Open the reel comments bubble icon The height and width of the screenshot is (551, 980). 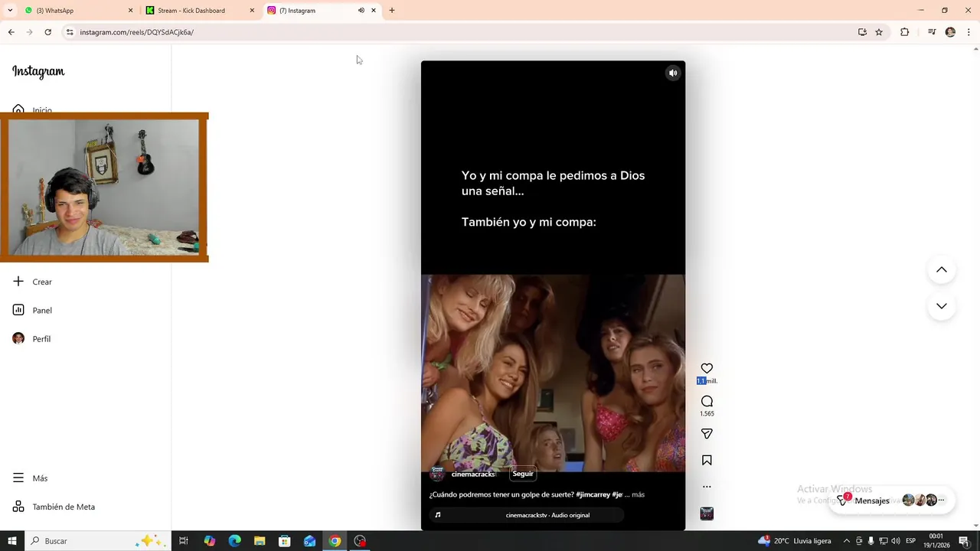point(707,401)
